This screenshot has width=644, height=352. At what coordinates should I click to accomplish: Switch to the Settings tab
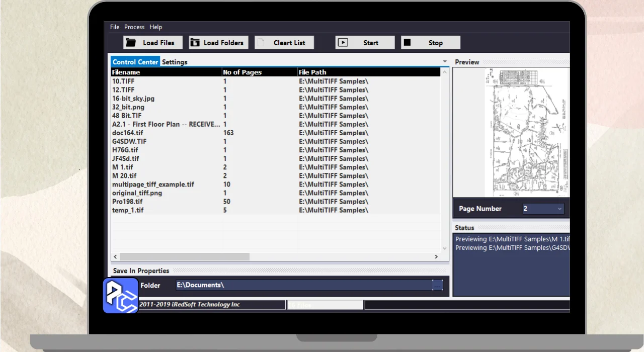175,62
